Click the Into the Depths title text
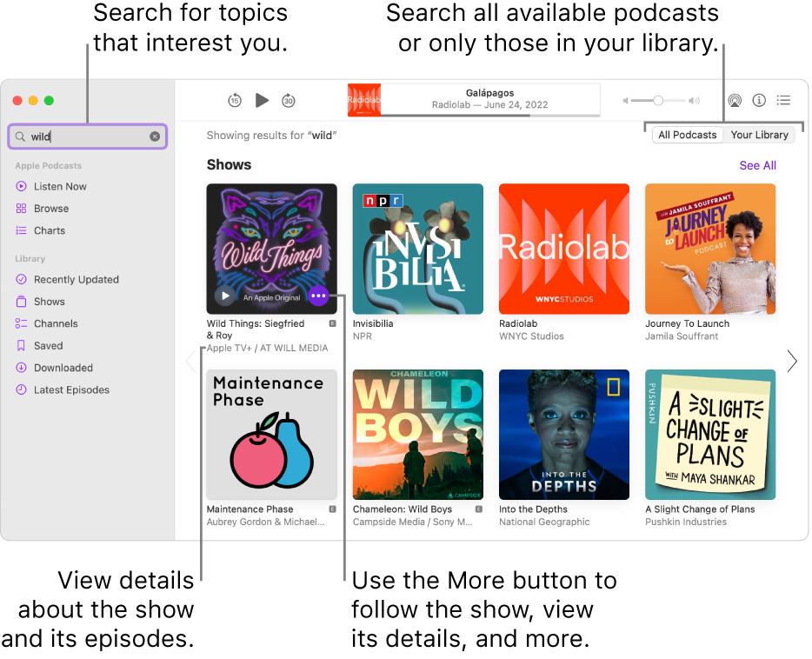Viewport: 812px width, 659px height. [x=533, y=509]
